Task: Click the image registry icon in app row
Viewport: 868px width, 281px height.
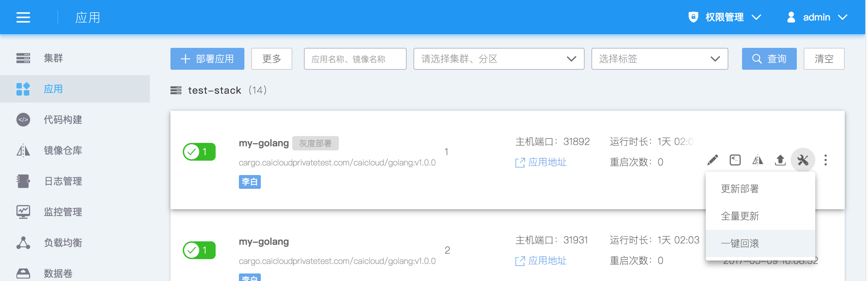Action: tap(757, 160)
